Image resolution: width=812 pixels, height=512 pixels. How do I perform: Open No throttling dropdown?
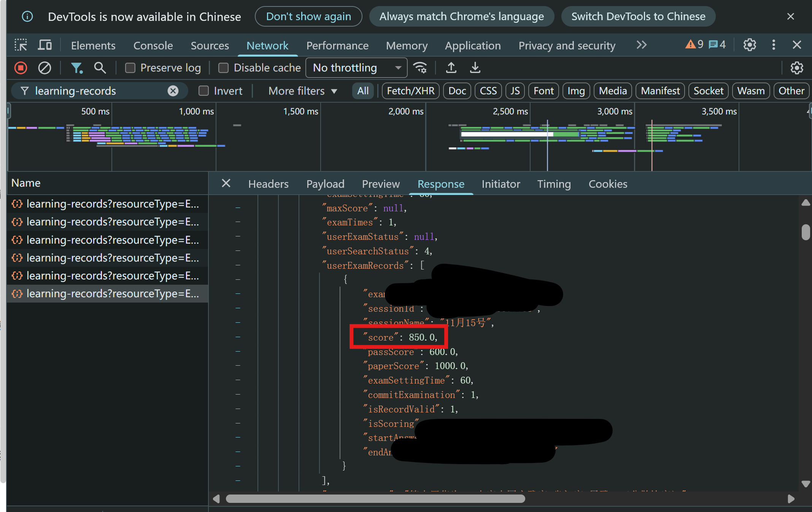click(x=356, y=68)
